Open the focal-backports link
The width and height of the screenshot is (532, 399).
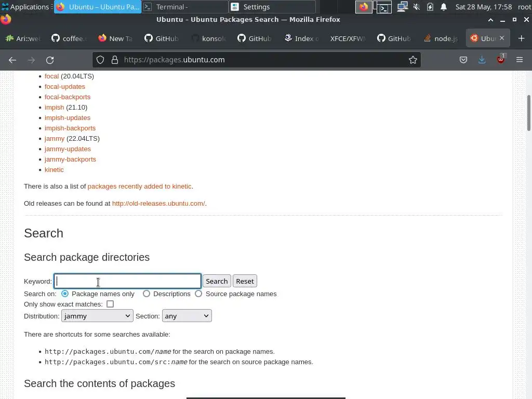[x=68, y=97]
